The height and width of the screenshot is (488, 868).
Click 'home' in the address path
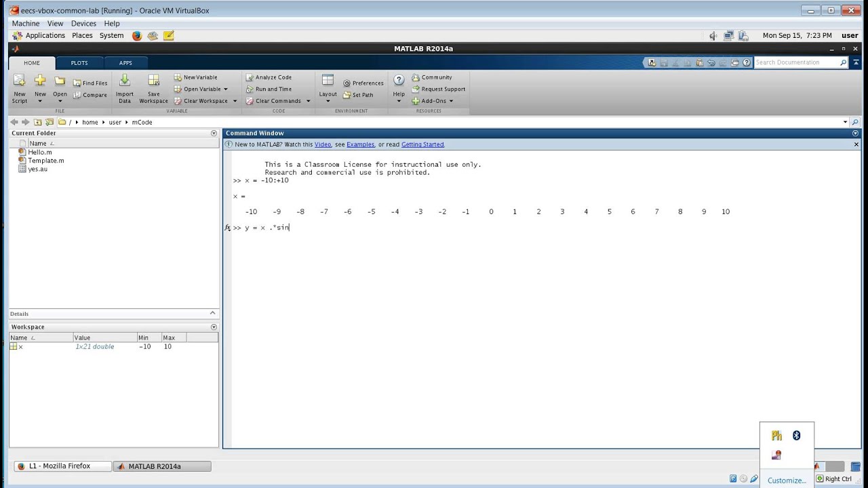point(90,122)
